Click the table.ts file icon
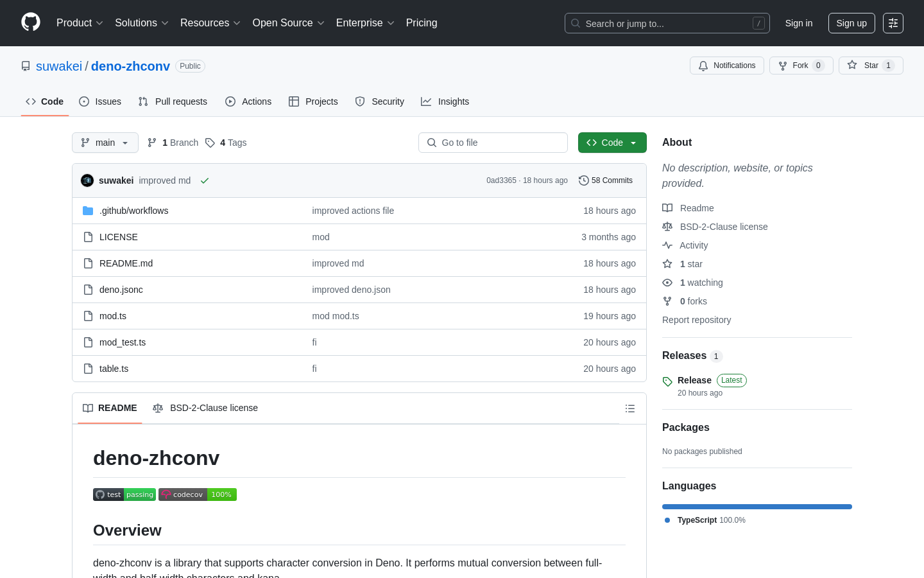This screenshot has width=924, height=578. 88,369
